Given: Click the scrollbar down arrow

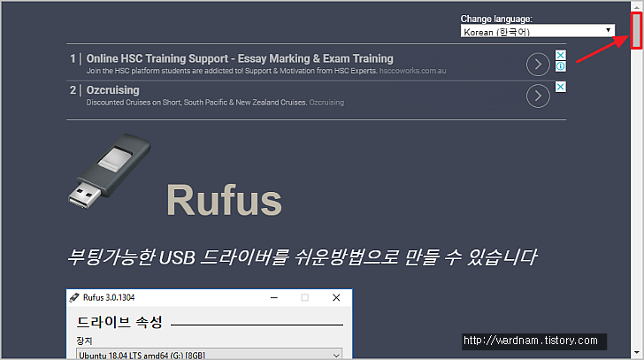Looking at the screenshot, I should (637, 353).
